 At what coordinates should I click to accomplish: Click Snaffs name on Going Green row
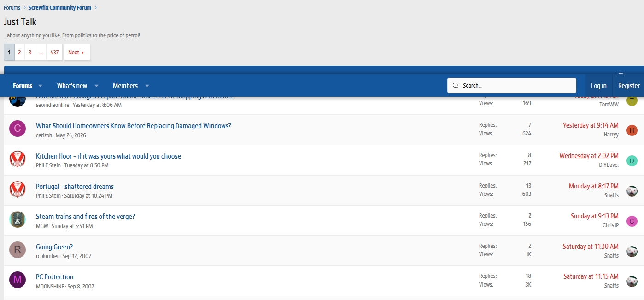pyautogui.click(x=611, y=256)
